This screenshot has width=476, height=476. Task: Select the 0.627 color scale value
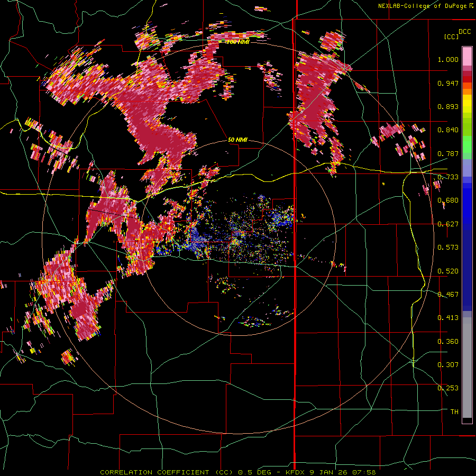(448, 224)
